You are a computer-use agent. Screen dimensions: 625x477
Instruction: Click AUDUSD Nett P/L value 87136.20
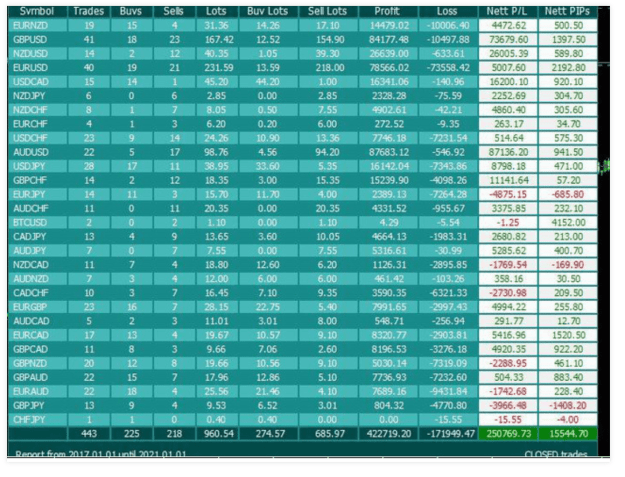[508, 152]
